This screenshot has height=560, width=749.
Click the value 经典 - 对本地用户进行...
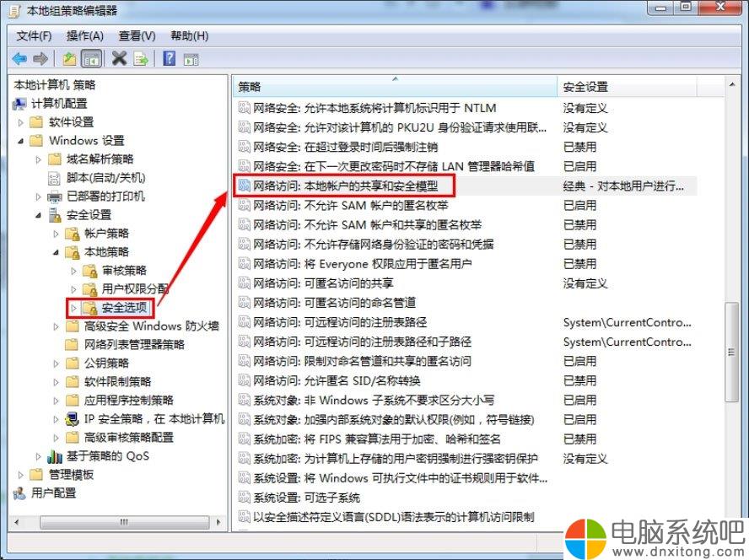623,186
